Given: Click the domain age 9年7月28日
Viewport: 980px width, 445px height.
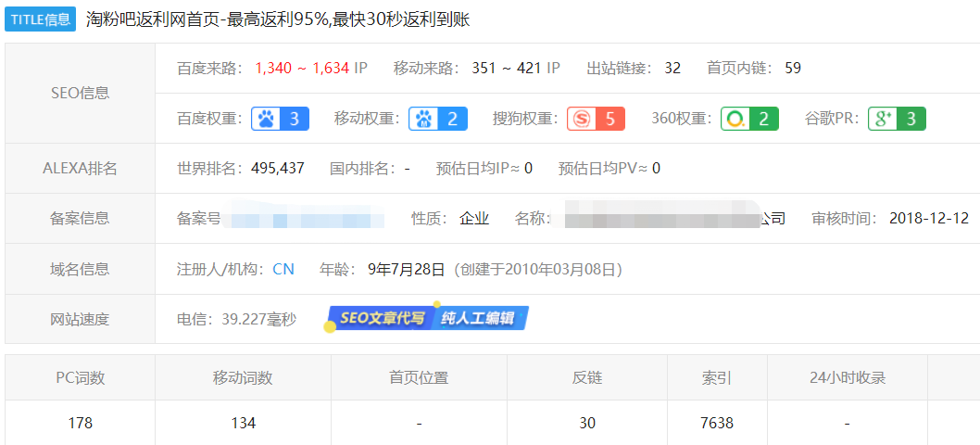Looking at the screenshot, I should (407, 269).
